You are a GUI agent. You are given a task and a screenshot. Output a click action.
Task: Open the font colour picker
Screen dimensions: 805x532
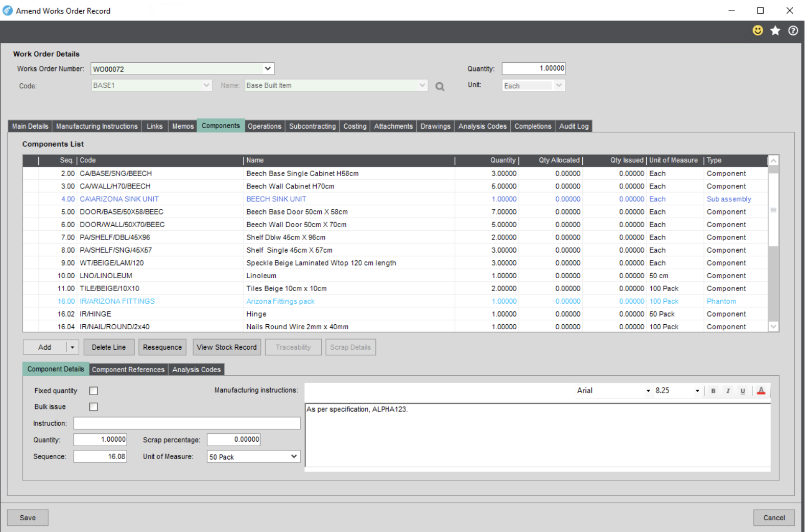[761, 391]
